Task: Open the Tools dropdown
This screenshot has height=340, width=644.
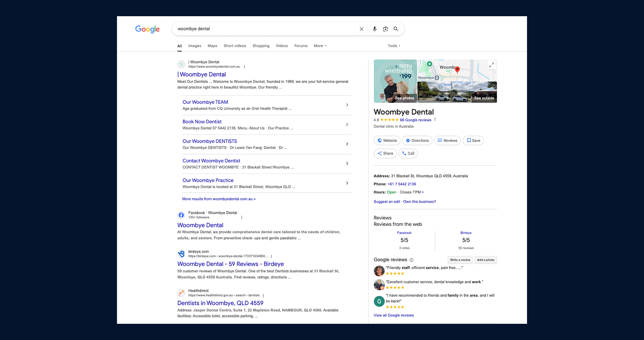Action: click(x=394, y=46)
